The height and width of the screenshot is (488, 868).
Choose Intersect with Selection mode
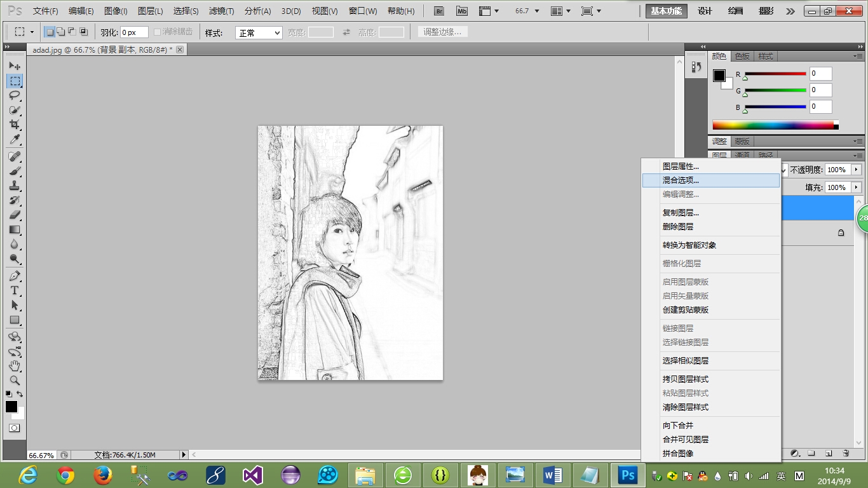coord(83,32)
